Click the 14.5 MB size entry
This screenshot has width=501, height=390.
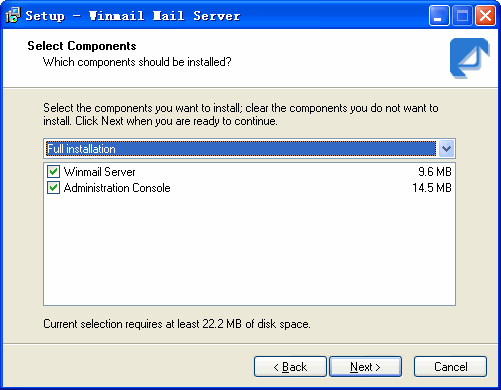[432, 188]
